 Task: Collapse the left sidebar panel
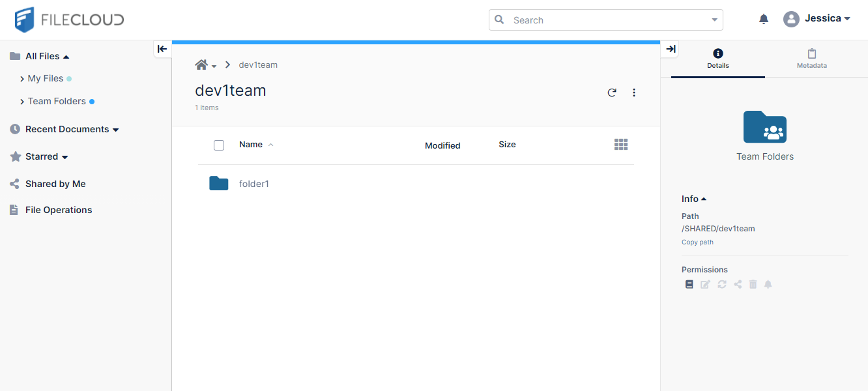[162, 49]
